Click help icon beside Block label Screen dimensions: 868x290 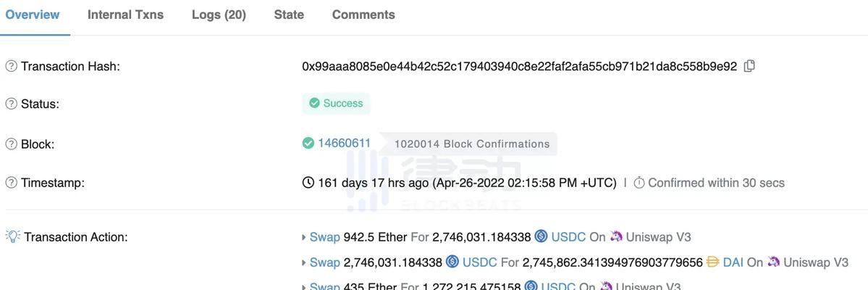[11, 144]
